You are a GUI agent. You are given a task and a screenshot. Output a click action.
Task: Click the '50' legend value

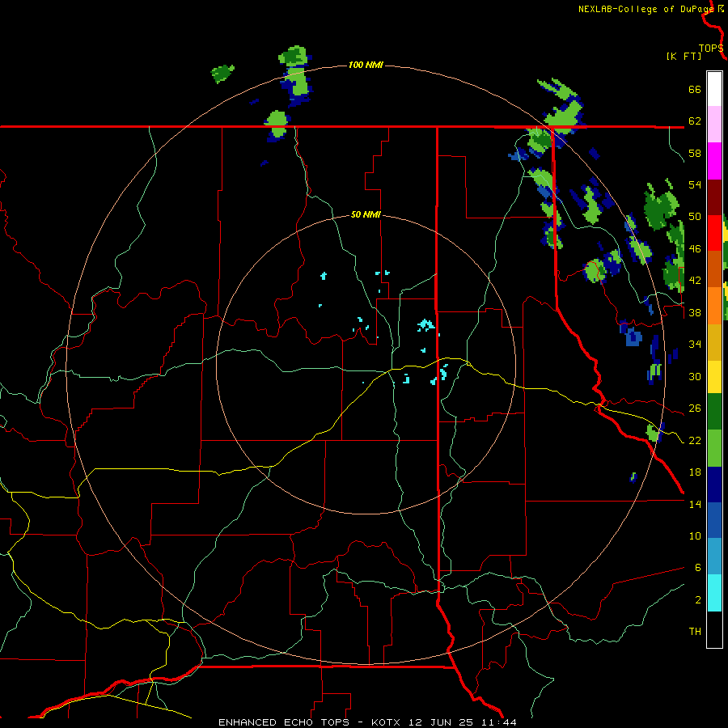[x=695, y=217]
